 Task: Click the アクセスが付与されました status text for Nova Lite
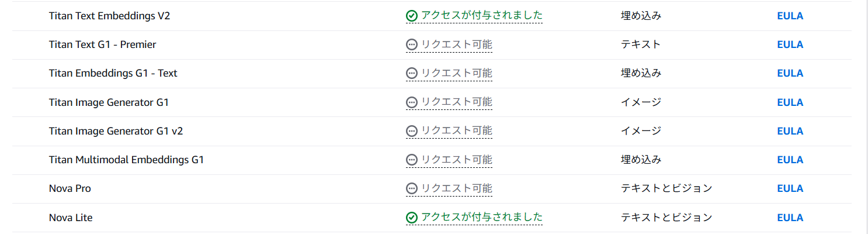tap(482, 218)
